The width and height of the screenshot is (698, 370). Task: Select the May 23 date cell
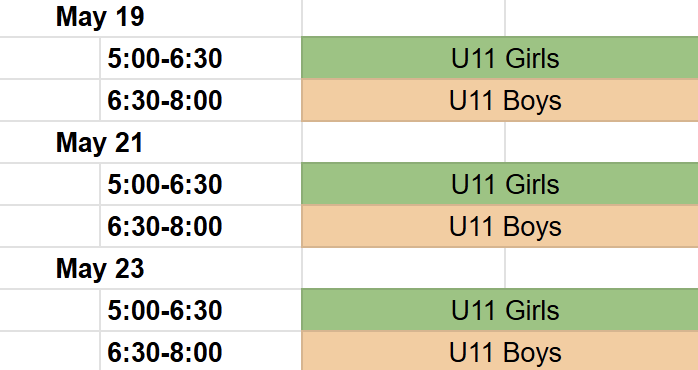(x=150, y=268)
